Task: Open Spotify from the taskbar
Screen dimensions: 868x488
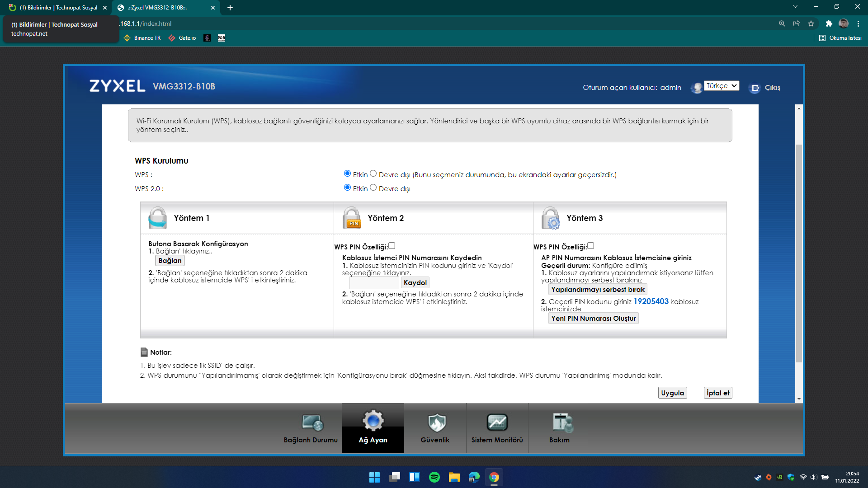Action: (434, 477)
